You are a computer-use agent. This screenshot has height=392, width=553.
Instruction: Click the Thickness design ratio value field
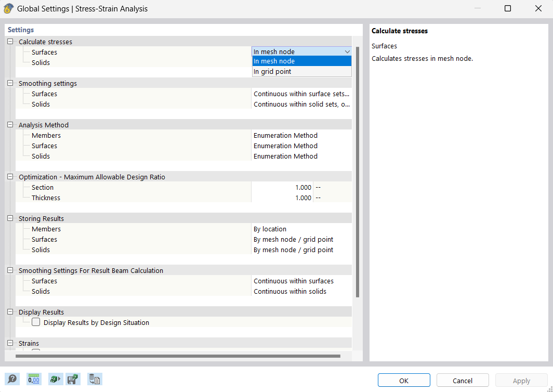pos(282,198)
